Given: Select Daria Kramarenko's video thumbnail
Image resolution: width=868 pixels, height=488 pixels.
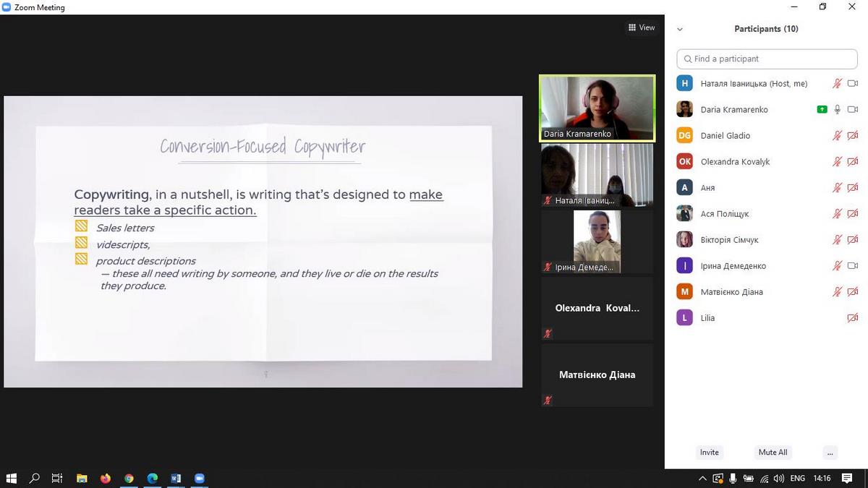Looking at the screenshot, I should pos(597,108).
